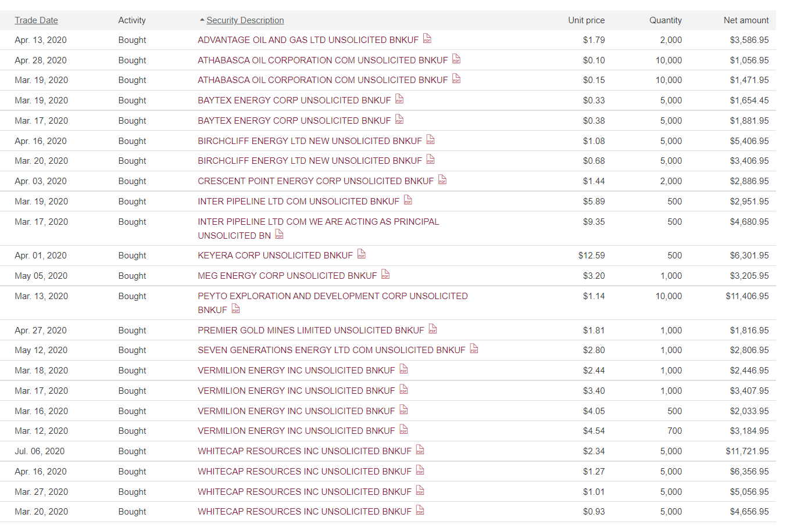Select the date May 05, 2020
790x532 pixels.
click(41, 276)
